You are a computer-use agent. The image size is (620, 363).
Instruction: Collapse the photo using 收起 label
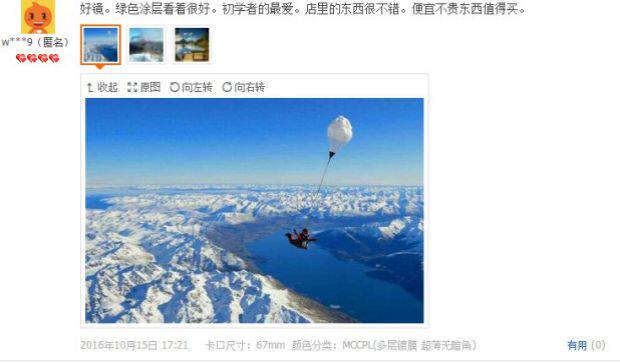pos(108,87)
